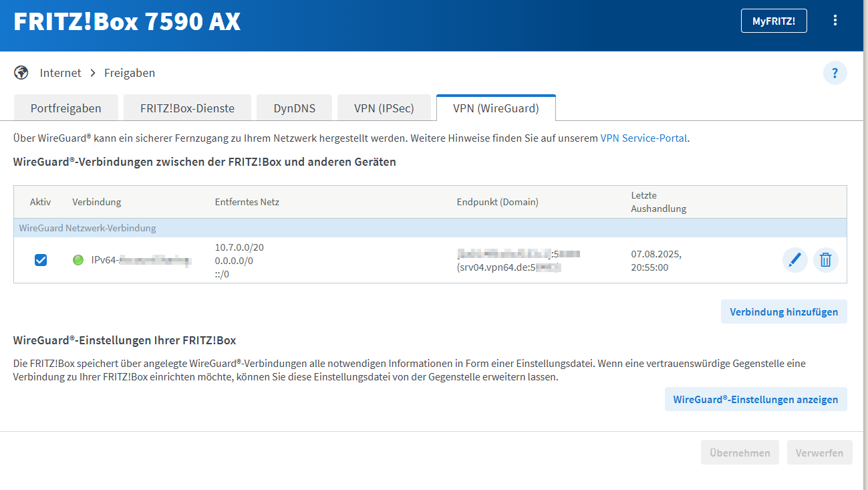Screen dimensions: 868x490
Task: Click the green connection status indicator
Action: [78, 260]
